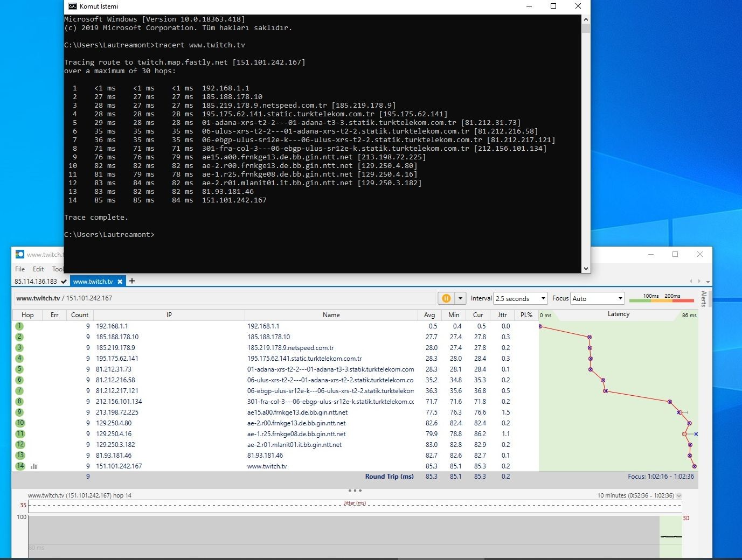Image resolution: width=742 pixels, height=560 pixels.
Task: Click the hop 2 green circle
Action: tap(19, 337)
